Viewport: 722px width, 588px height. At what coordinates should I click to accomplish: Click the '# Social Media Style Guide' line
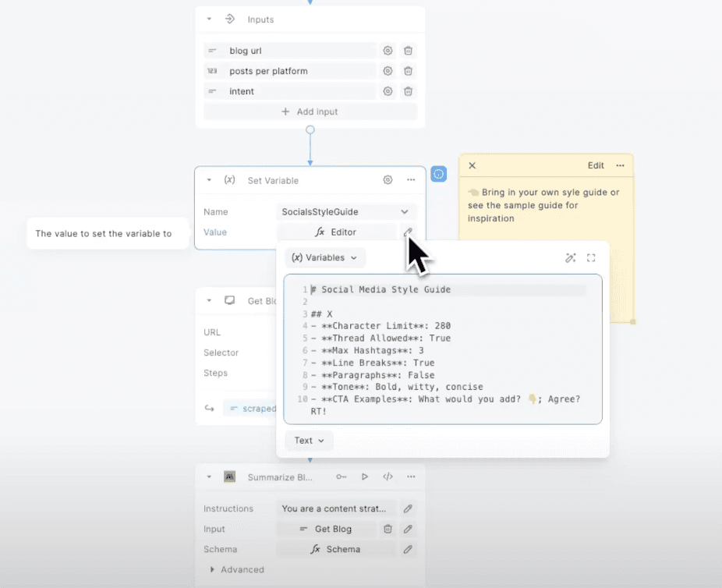[x=380, y=289]
